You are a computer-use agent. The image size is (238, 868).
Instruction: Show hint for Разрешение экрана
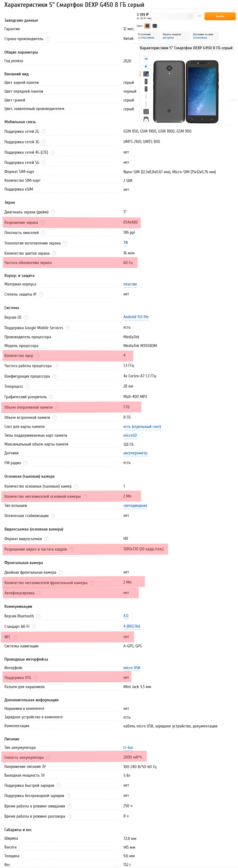pyautogui.click(x=42, y=223)
